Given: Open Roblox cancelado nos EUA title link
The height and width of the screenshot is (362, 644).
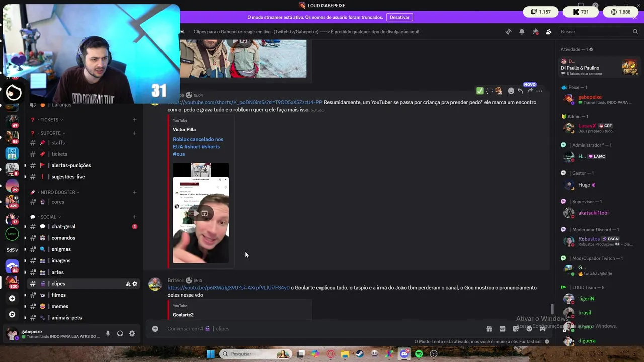Looking at the screenshot, I should pyautogui.click(x=198, y=147).
